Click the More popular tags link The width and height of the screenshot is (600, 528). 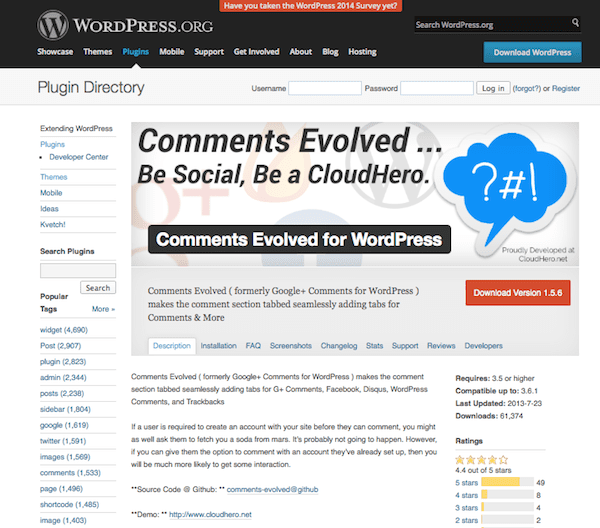[103, 309]
